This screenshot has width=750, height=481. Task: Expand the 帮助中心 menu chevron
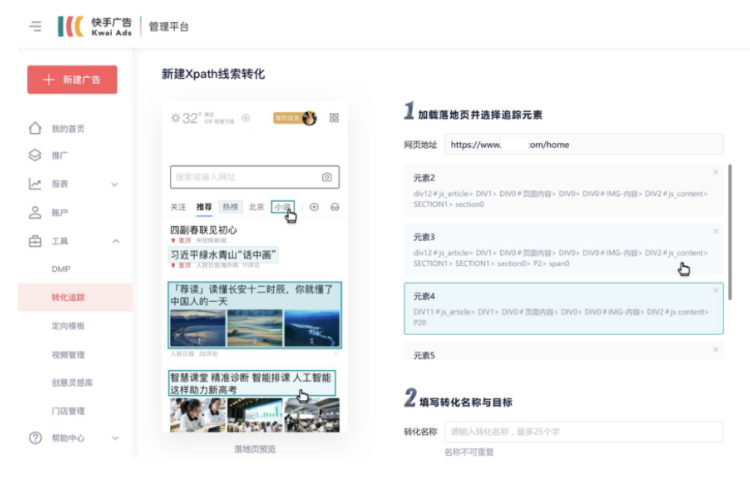115,438
